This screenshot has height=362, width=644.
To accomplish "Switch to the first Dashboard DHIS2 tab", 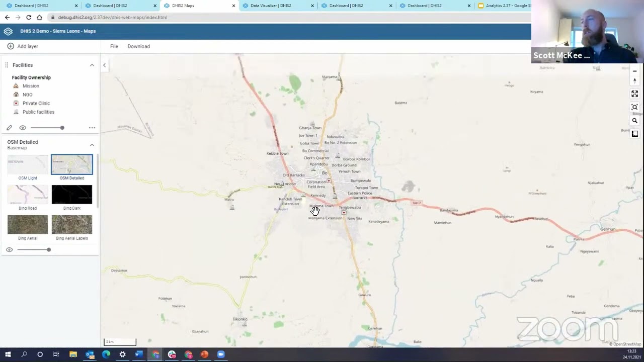I will point(41,6).
